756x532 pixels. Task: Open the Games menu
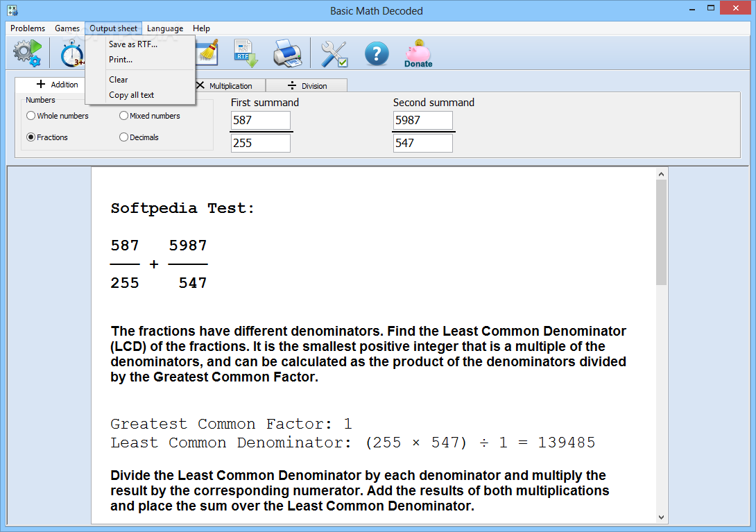click(67, 28)
